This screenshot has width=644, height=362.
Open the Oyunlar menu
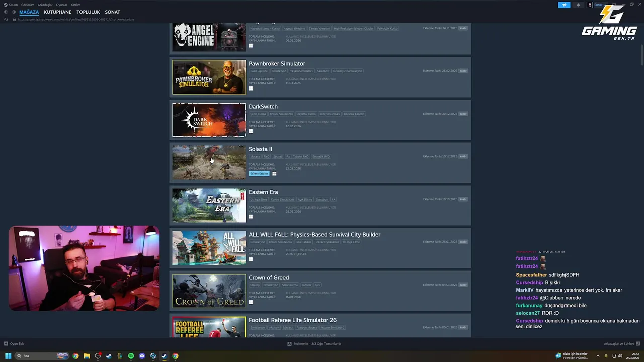click(x=62, y=5)
